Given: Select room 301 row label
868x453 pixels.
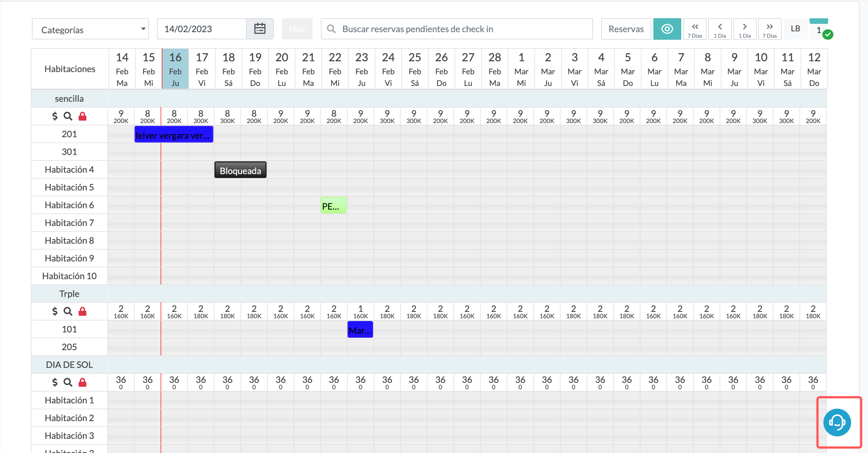Looking at the screenshot, I should tap(69, 152).
